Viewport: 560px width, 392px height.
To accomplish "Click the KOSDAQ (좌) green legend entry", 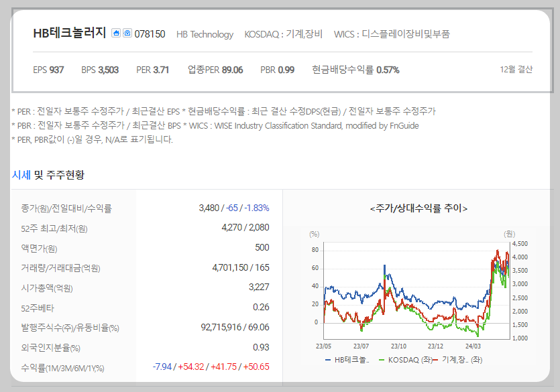I will point(406,360).
